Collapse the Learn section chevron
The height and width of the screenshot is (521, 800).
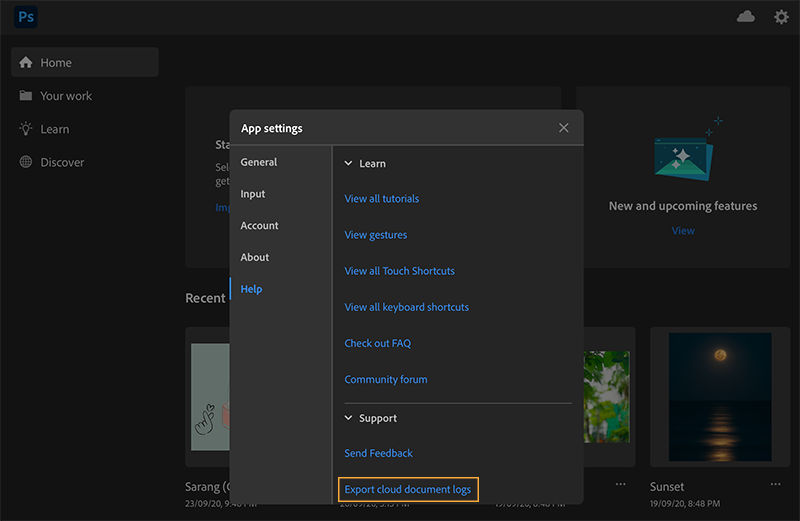coord(349,163)
